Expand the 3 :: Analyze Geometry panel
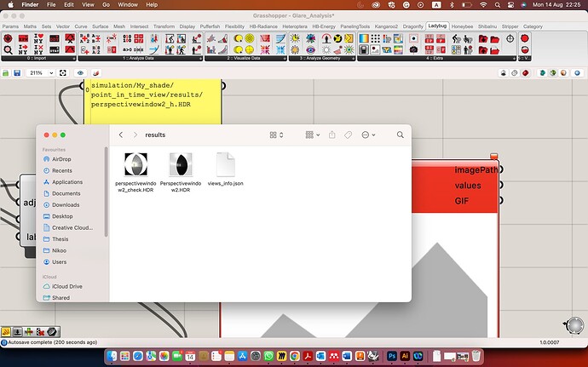 click(x=322, y=59)
